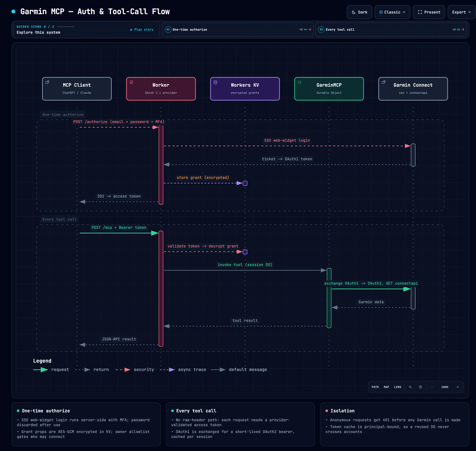Image resolution: width=476 pixels, height=451 pixels.
Task: Click the Legend heading
Action: click(x=42, y=361)
